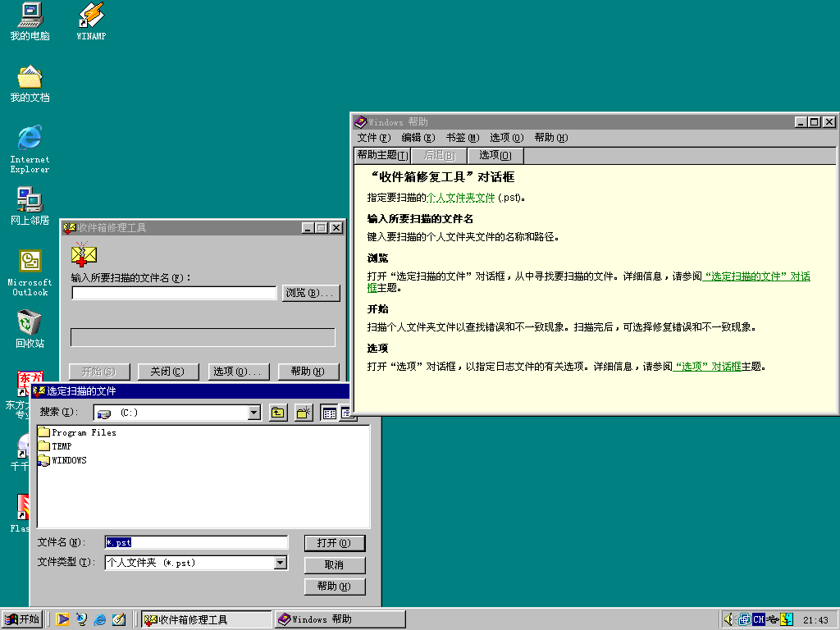Expand the drive C: search location dropdown
The image size is (840, 630).
pyautogui.click(x=253, y=413)
